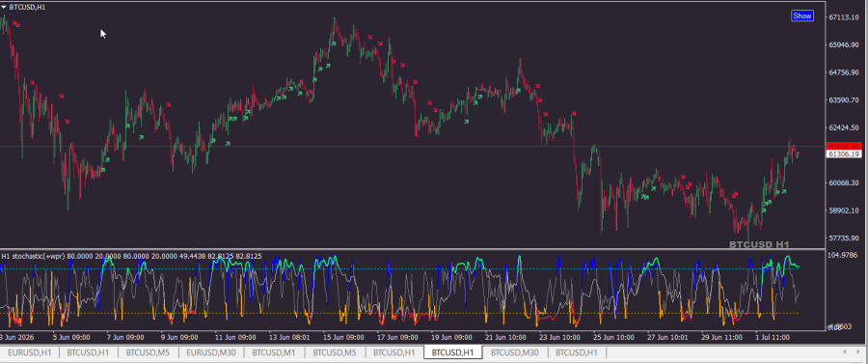The width and height of the screenshot is (868, 364).
Task: Open the BTCUSD,H1 chart title dropdown triangle
Action: point(3,7)
